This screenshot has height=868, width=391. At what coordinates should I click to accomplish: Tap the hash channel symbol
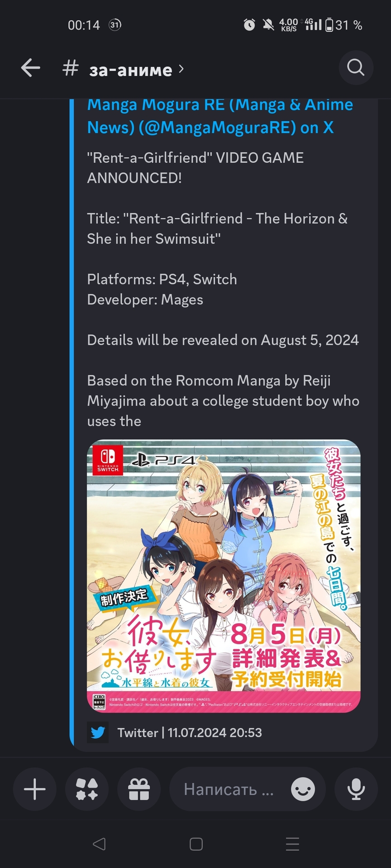point(71,69)
